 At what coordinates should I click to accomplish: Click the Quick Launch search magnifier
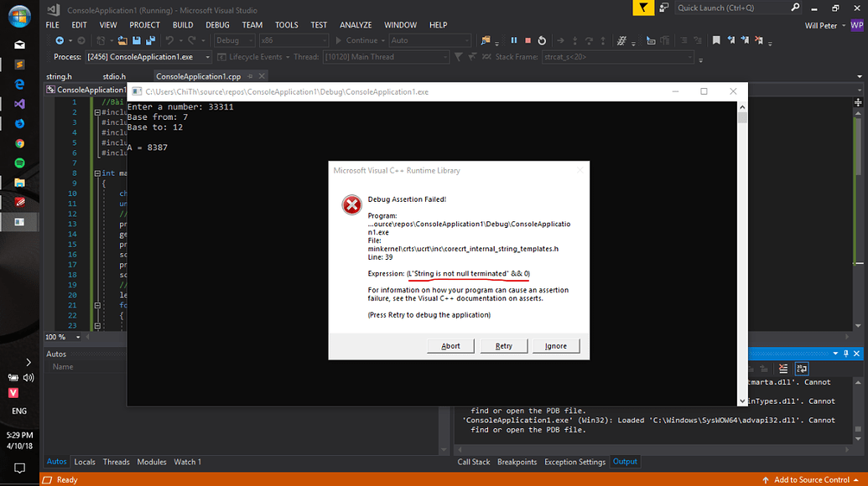click(x=795, y=8)
